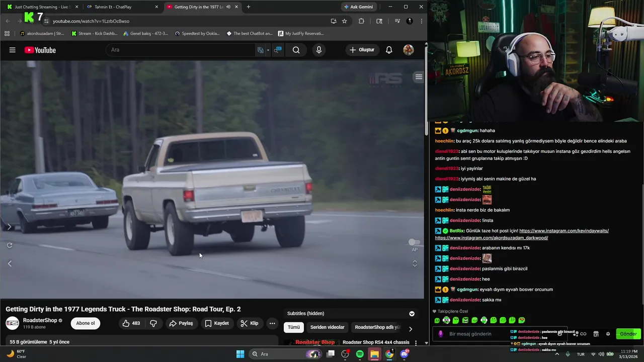
Task: Select the Seriden videolar chip
Action: (328, 327)
